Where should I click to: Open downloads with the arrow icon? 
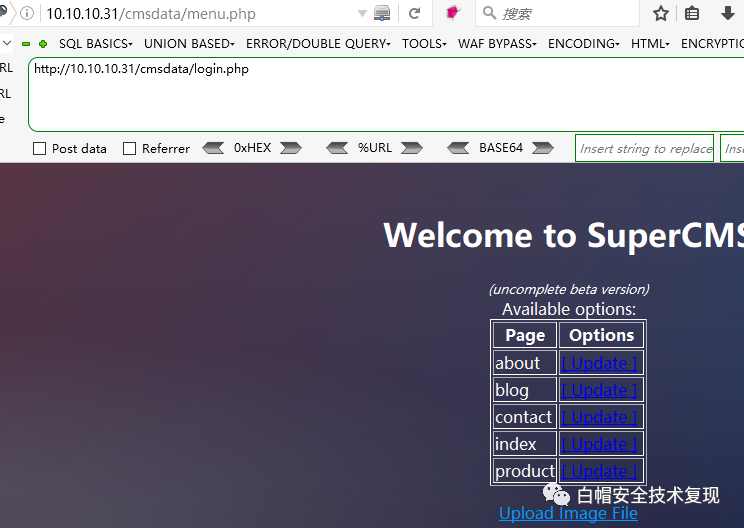pos(727,13)
